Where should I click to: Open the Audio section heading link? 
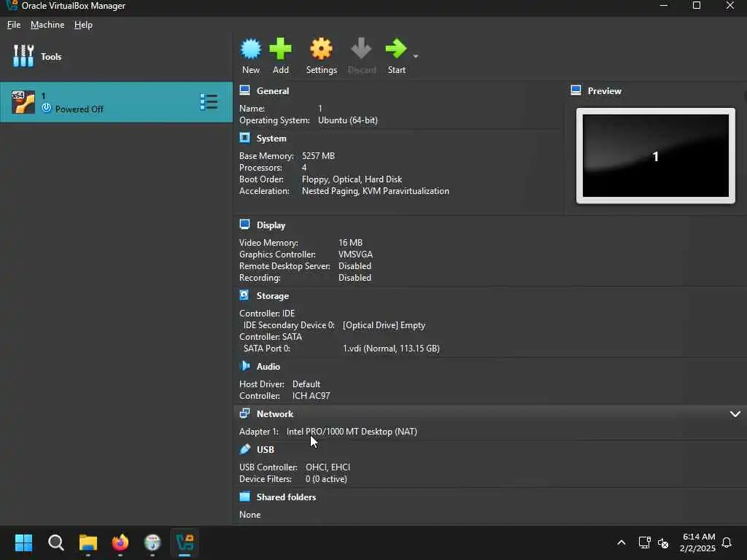pos(268,367)
